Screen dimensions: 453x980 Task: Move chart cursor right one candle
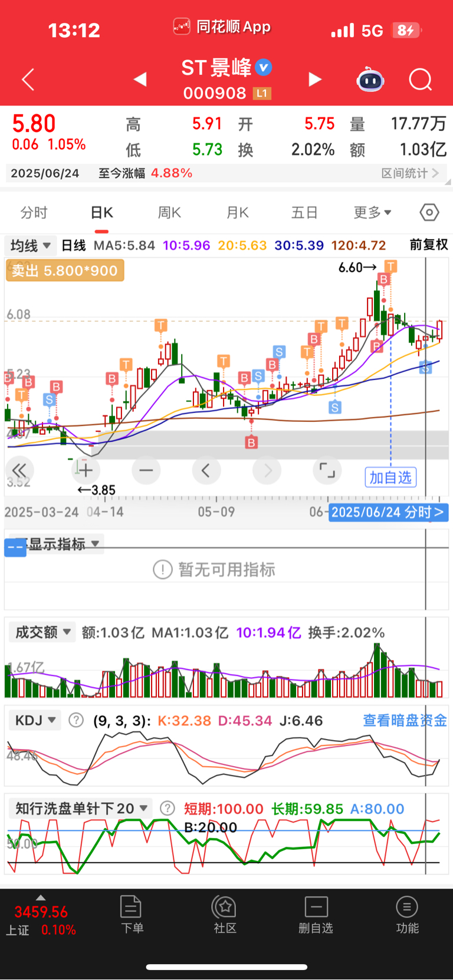(267, 470)
